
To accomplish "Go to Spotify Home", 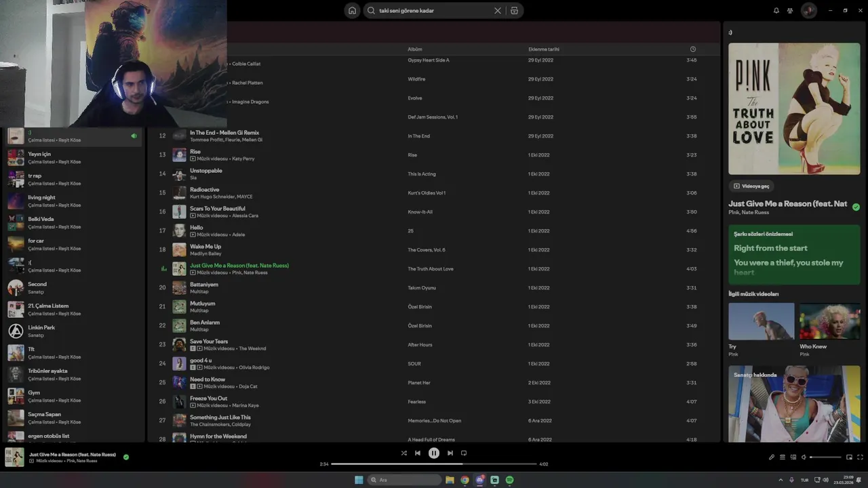I will (x=352, y=10).
